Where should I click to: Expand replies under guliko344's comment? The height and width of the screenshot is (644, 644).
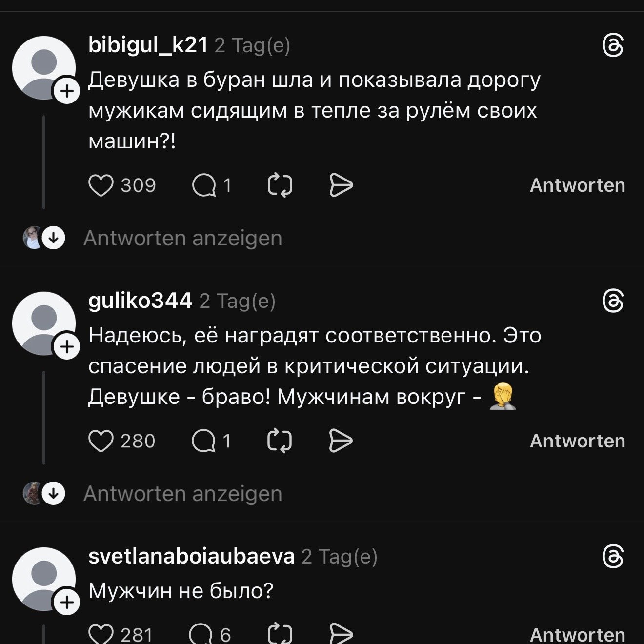click(x=182, y=494)
